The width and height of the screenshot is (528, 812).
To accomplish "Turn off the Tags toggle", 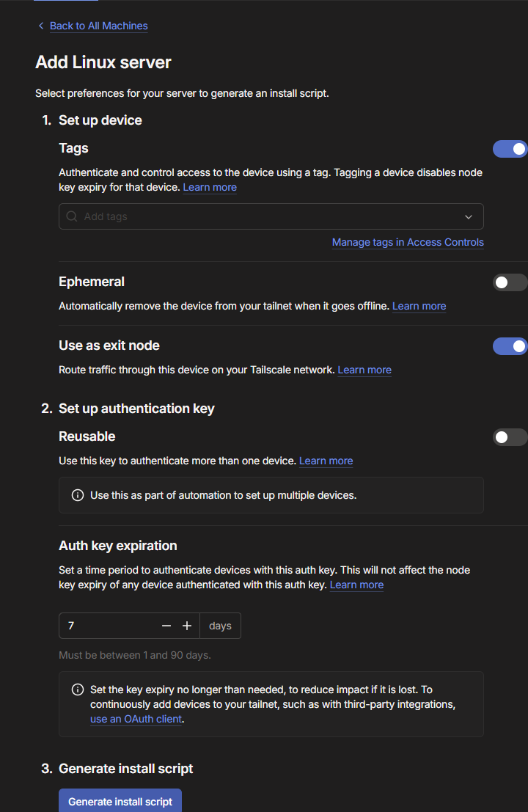I will pos(510,149).
